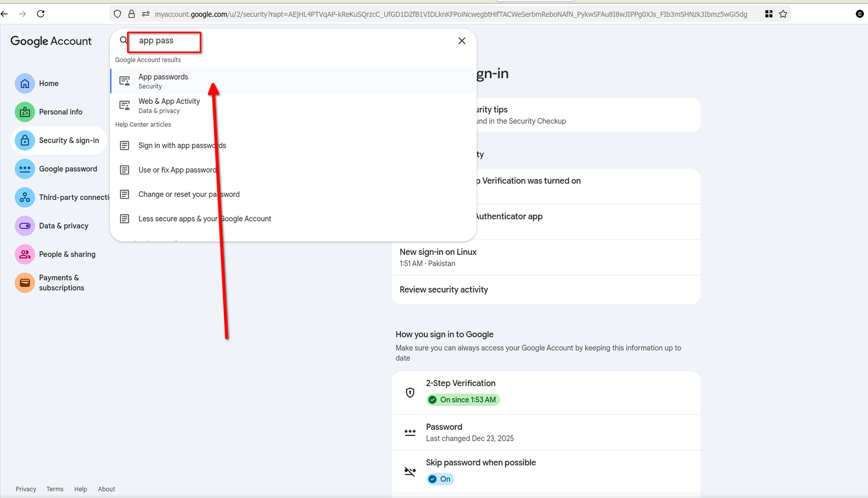
Task: Open Use or fix App passwords article
Action: click(x=293, y=170)
